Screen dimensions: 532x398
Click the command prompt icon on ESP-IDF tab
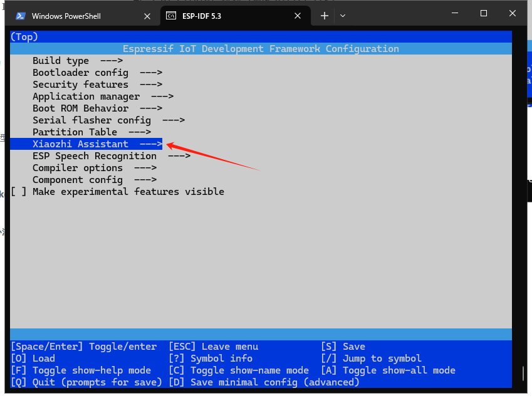point(171,16)
